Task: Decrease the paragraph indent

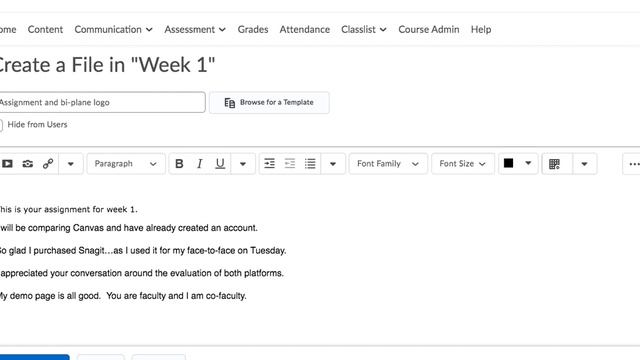Action: coord(290,164)
